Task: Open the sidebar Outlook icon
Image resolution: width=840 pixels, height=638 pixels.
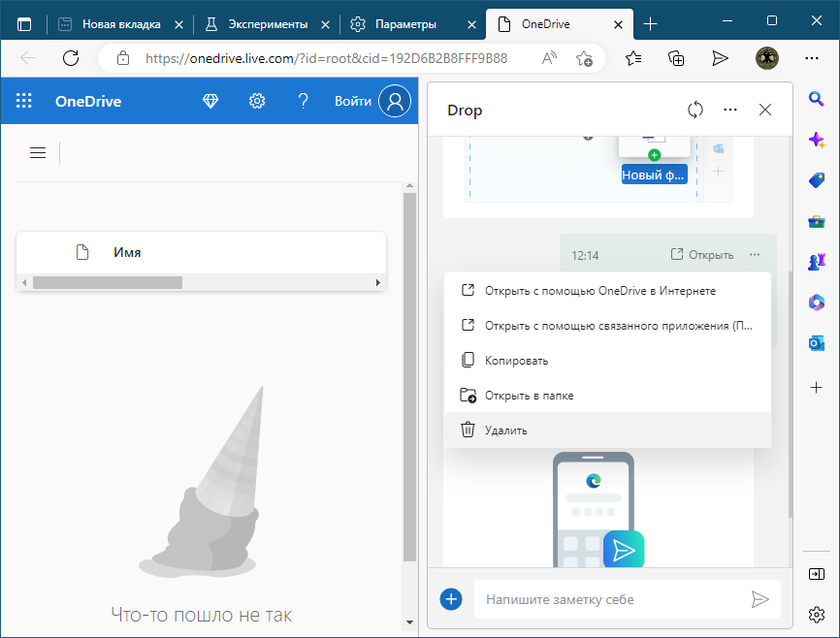Action: click(816, 343)
